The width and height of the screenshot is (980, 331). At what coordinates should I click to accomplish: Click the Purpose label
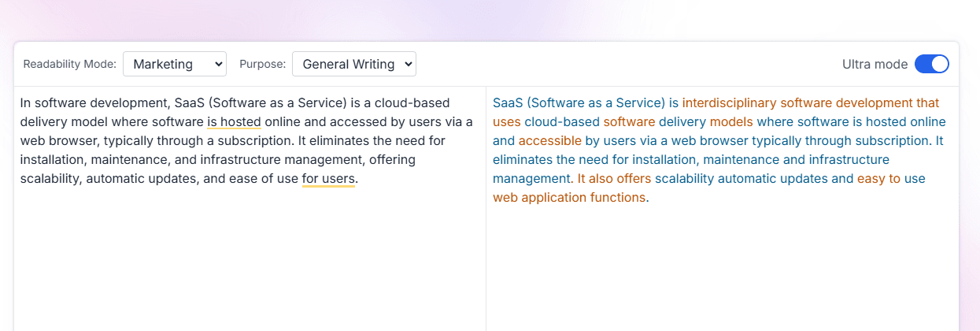[262, 64]
